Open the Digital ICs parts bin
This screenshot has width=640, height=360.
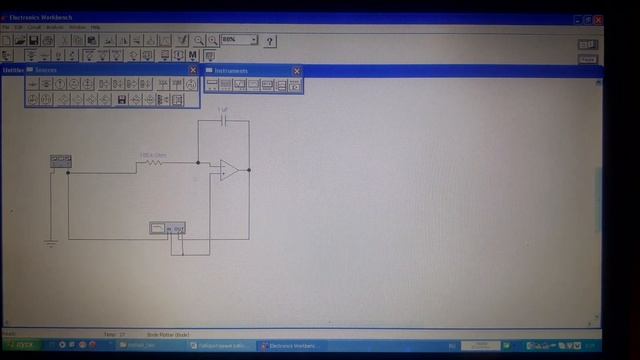(x=117, y=55)
